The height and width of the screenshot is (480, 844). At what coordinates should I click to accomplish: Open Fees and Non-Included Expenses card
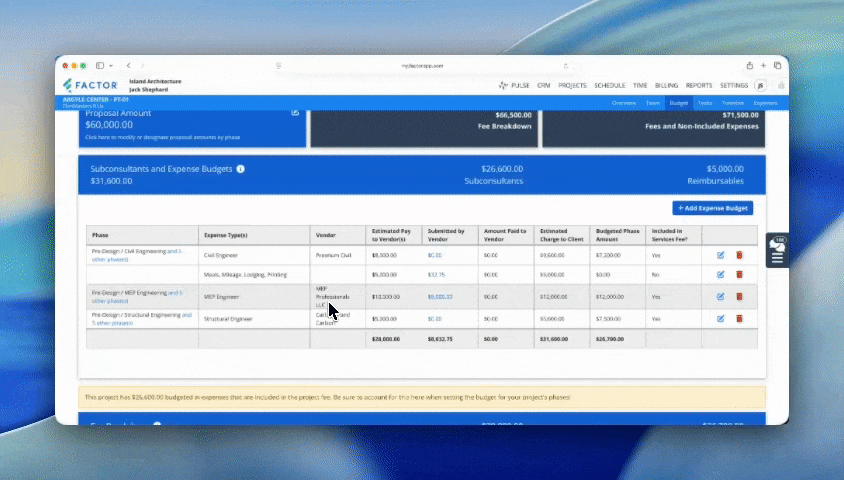[653, 128]
